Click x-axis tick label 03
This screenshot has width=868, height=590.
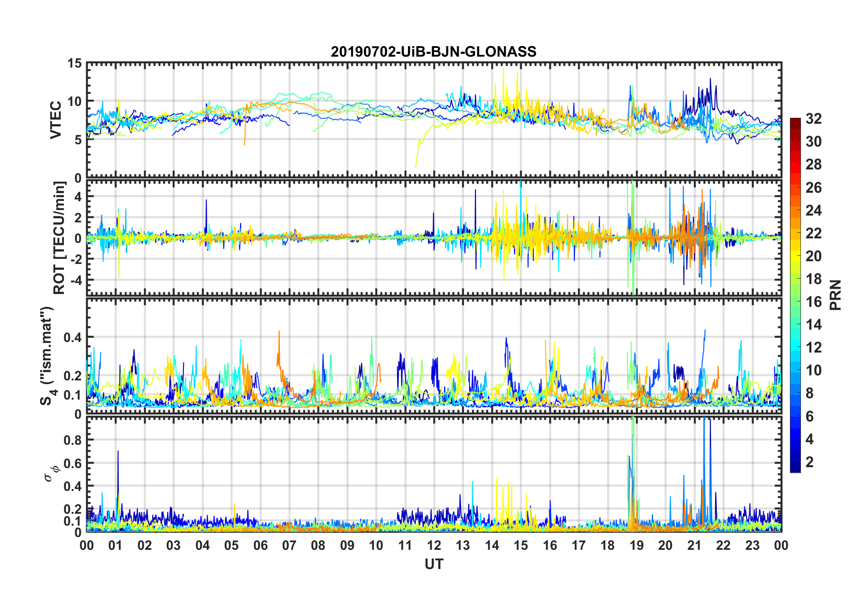tap(173, 545)
